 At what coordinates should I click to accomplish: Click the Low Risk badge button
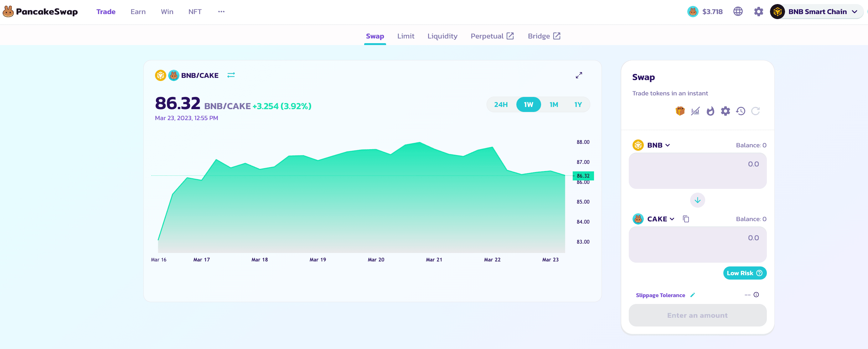(744, 273)
